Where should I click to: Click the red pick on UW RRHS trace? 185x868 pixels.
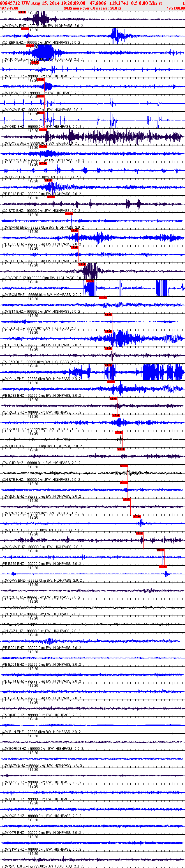tap(69, 213)
